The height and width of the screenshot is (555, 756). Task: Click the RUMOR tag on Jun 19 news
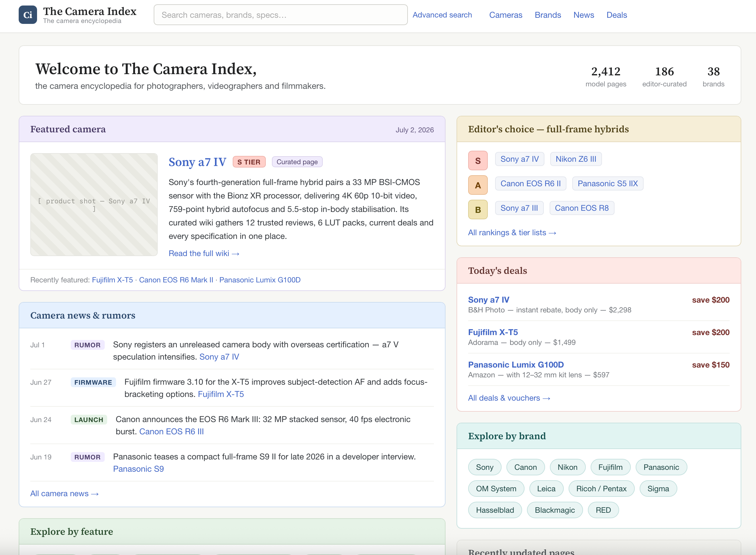pyautogui.click(x=87, y=457)
